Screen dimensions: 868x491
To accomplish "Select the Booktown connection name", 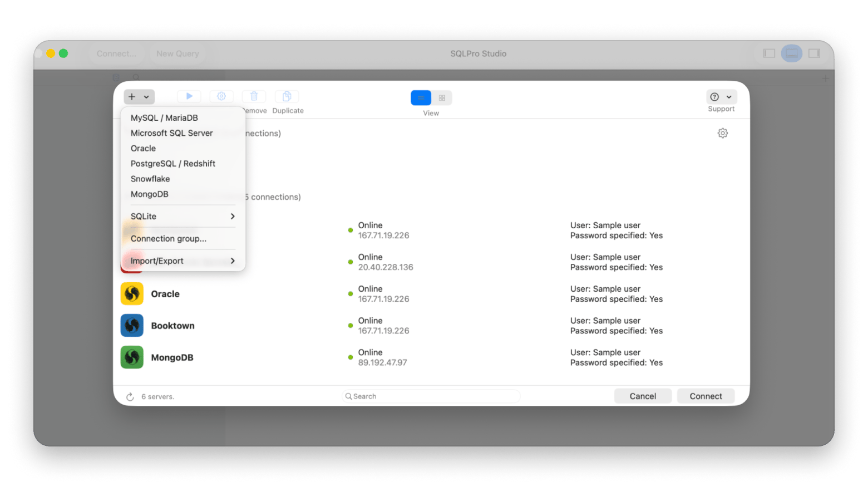I will click(x=173, y=326).
